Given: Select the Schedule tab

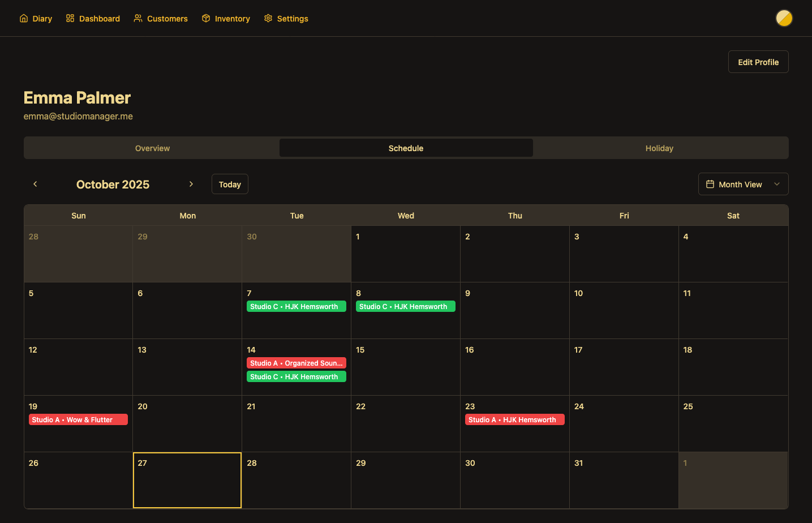Looking at the screenshot, I should click(x=406, y=148).
